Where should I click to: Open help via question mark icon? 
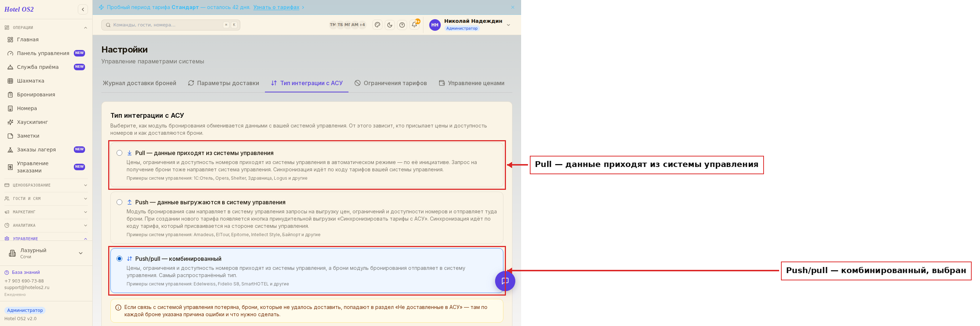click(402, 25)
